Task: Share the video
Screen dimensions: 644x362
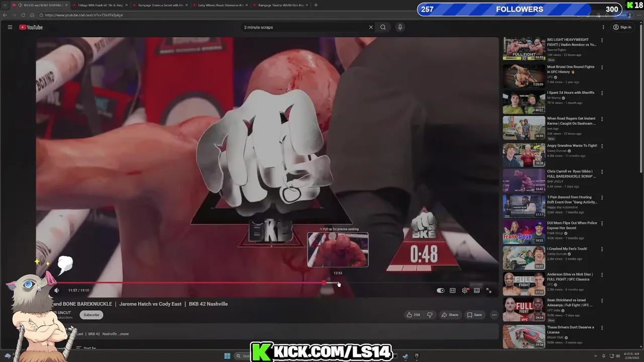Action: click(450, 315)
